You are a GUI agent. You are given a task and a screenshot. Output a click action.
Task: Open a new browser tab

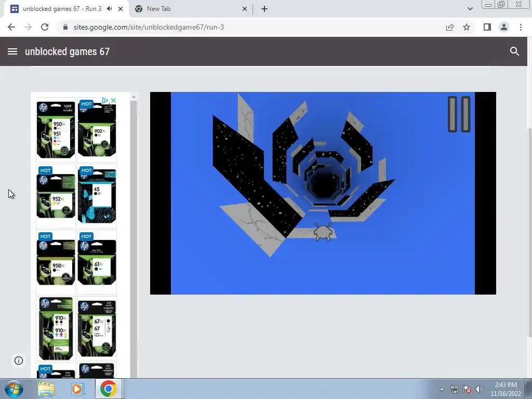(x=264, y=9)
